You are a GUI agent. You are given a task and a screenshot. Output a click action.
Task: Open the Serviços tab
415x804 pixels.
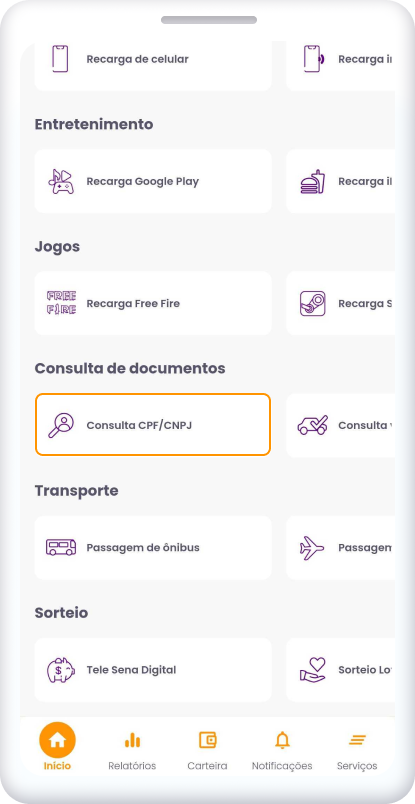tap(357, 752)
